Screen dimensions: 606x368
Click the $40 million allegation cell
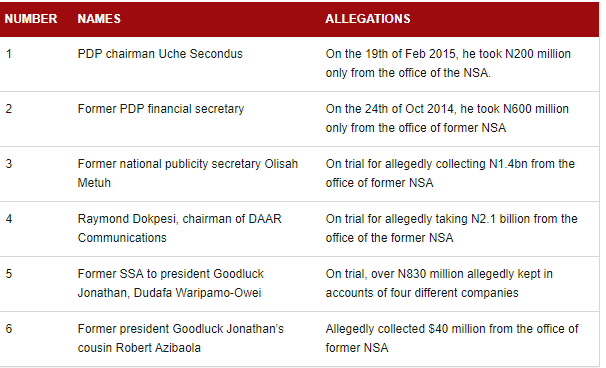click(x=452, y=338)
